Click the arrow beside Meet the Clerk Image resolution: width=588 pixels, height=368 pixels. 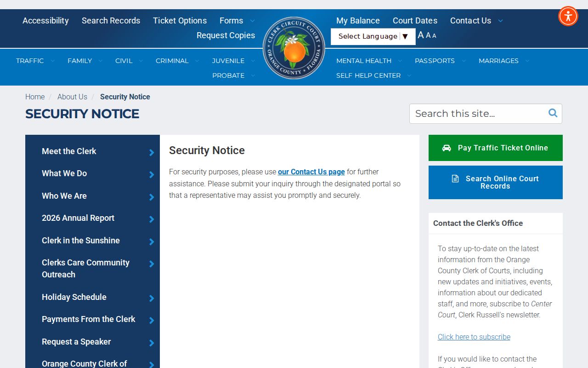tap(152, 152)
